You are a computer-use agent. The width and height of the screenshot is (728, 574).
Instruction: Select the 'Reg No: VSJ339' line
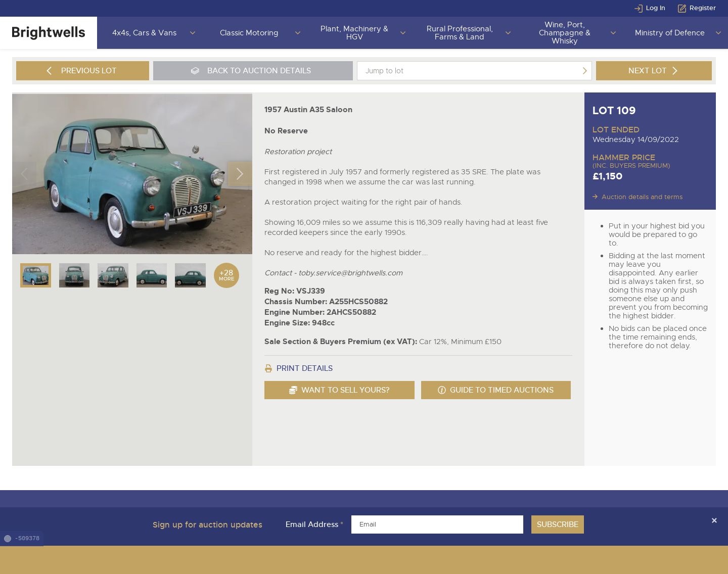coord(295,291)
